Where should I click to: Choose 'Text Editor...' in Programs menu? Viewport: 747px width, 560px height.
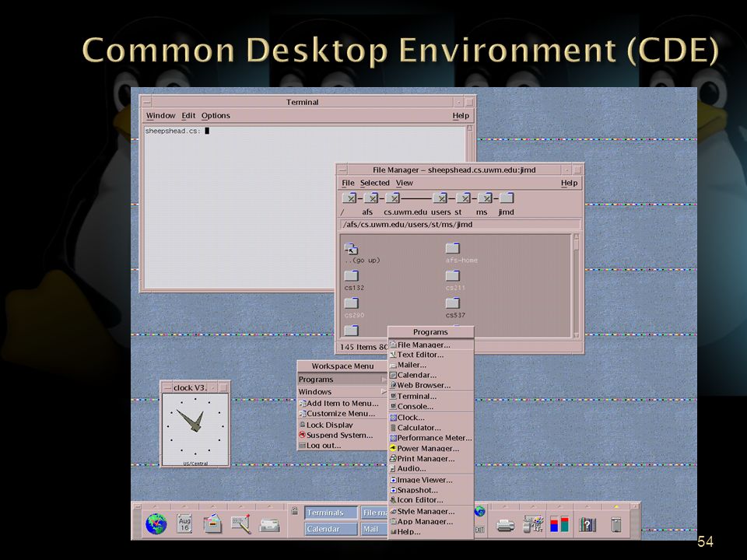(x=431, y=355)
